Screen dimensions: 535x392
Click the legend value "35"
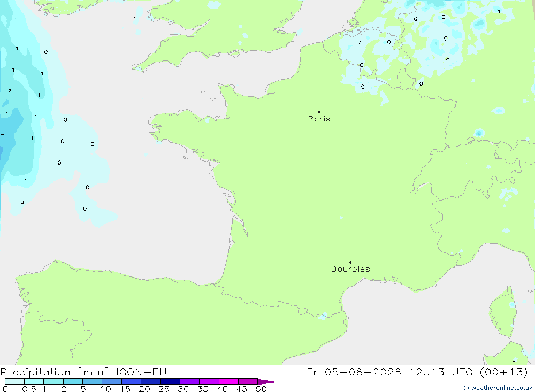[x=203, y=389]
